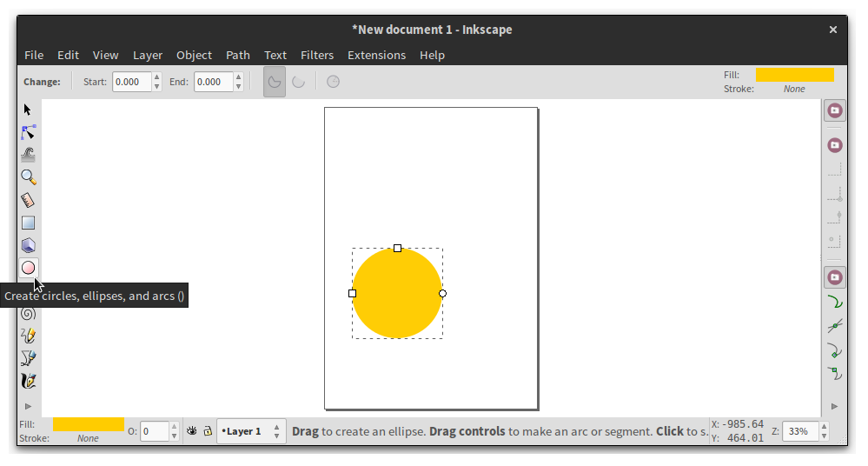Toggle open arc mode
Viewport: 868px width, 466px height.
tap(298, 82)
